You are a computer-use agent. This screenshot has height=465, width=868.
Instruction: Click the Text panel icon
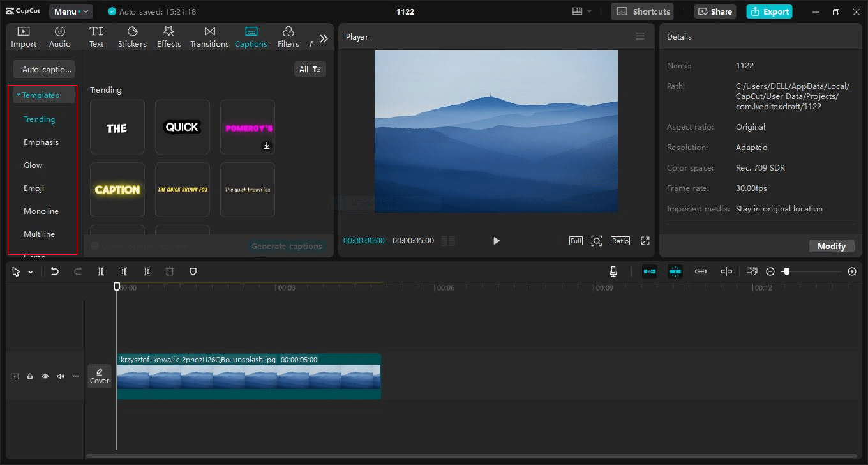pyautogui.click(x=96, y=35)
